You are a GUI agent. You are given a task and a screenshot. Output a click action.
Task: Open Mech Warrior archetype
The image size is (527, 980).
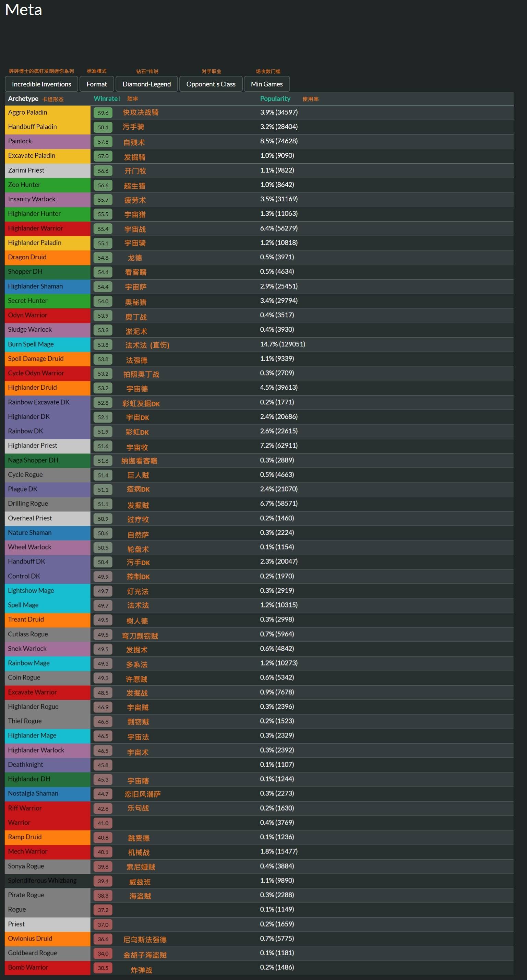tap(48, 852)
